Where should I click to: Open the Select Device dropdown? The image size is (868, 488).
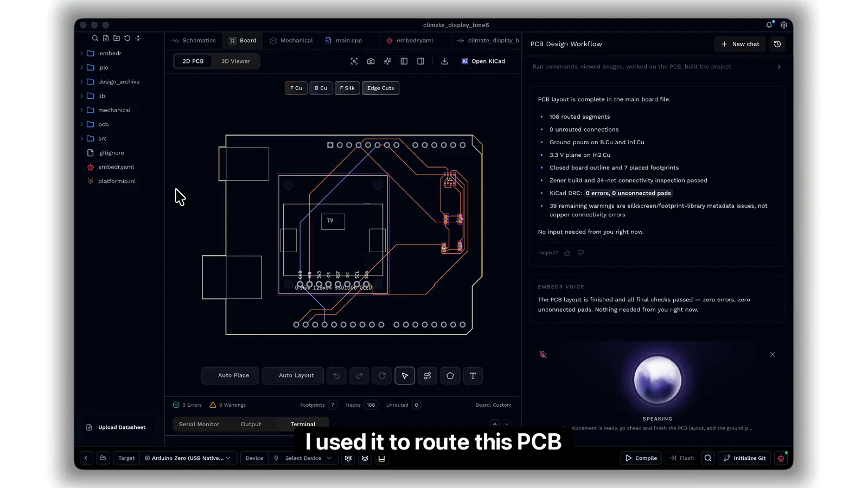(303, 458)
